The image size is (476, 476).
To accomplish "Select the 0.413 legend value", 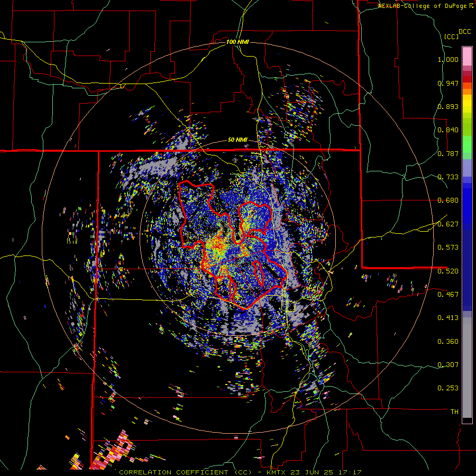I will 448,318.
